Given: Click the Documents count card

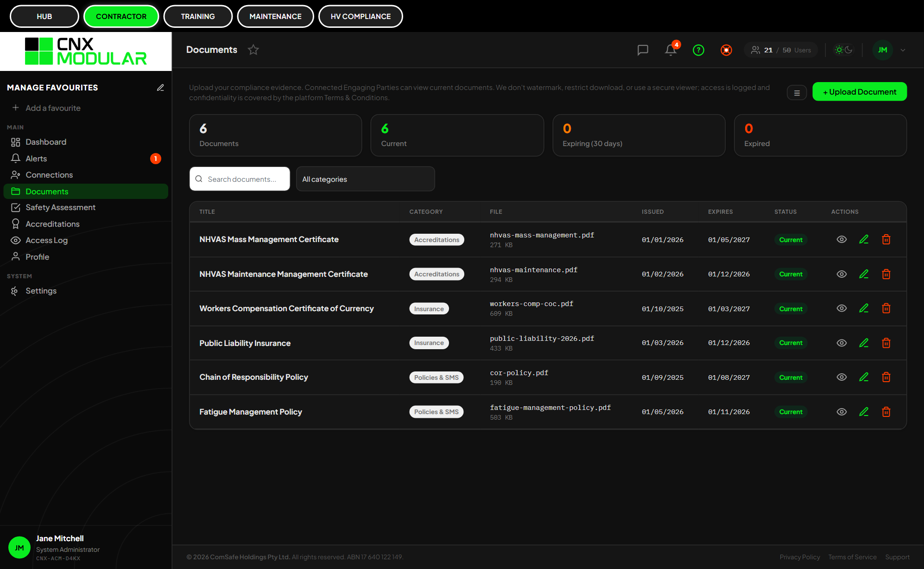Looking at the screenshot, I should [275, 135].
